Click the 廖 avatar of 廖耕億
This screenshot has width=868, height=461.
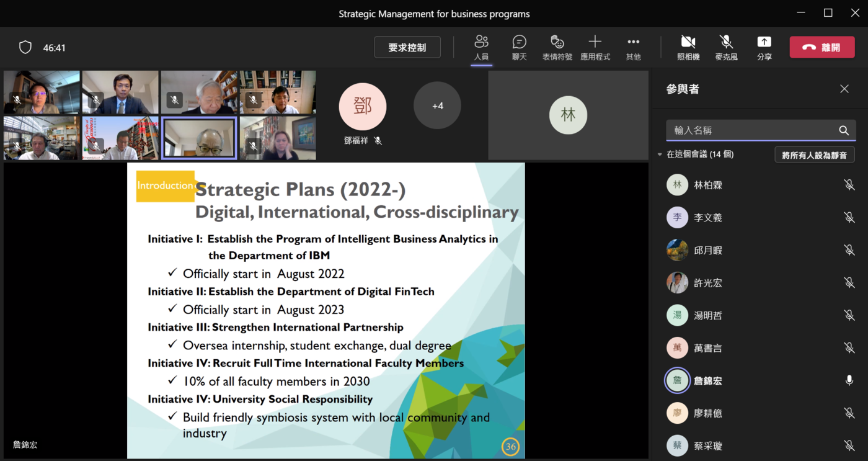677,413
